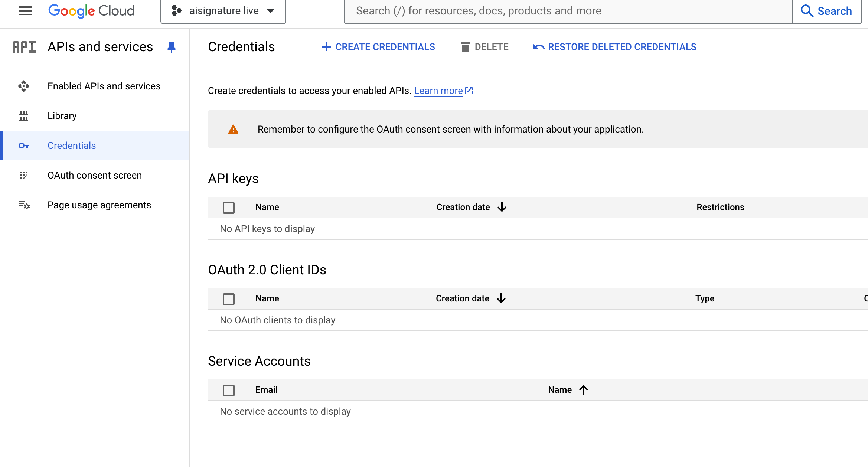Click the APIs and services heading
The width and height of the screenshot is (868, 467).
click(x=100, y=47)
